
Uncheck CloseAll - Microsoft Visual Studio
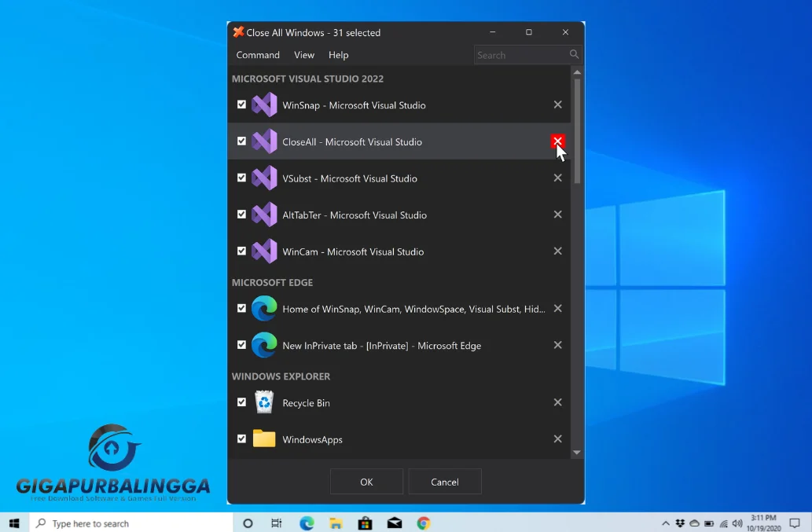pos(241,141)
